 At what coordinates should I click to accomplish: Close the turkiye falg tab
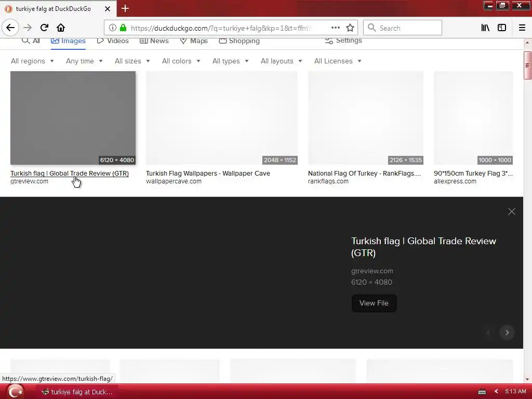coord(107,9)
